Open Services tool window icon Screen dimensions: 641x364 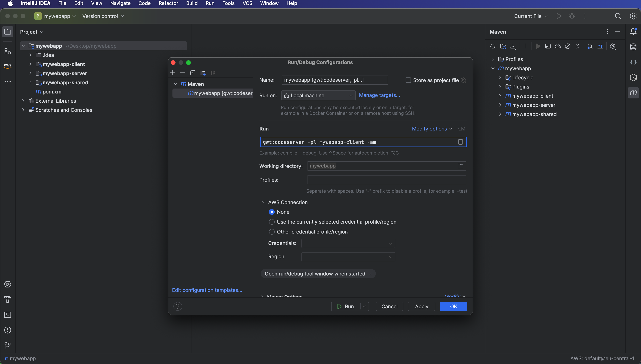coord(7,284)
